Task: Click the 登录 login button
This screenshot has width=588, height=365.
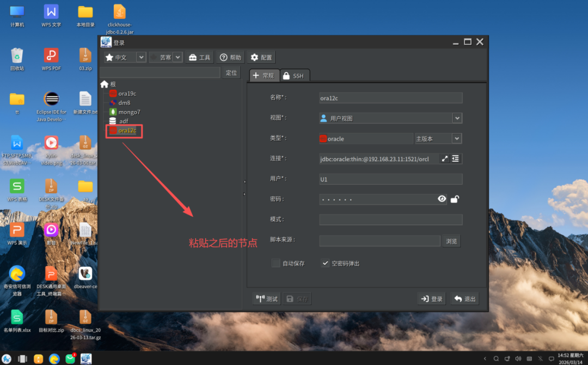Action: [432, 299]
